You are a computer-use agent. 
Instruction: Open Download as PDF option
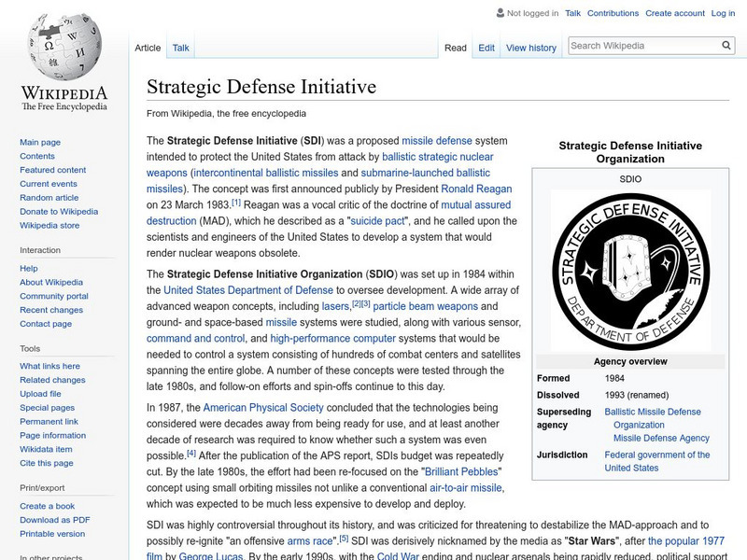point(55,520)
